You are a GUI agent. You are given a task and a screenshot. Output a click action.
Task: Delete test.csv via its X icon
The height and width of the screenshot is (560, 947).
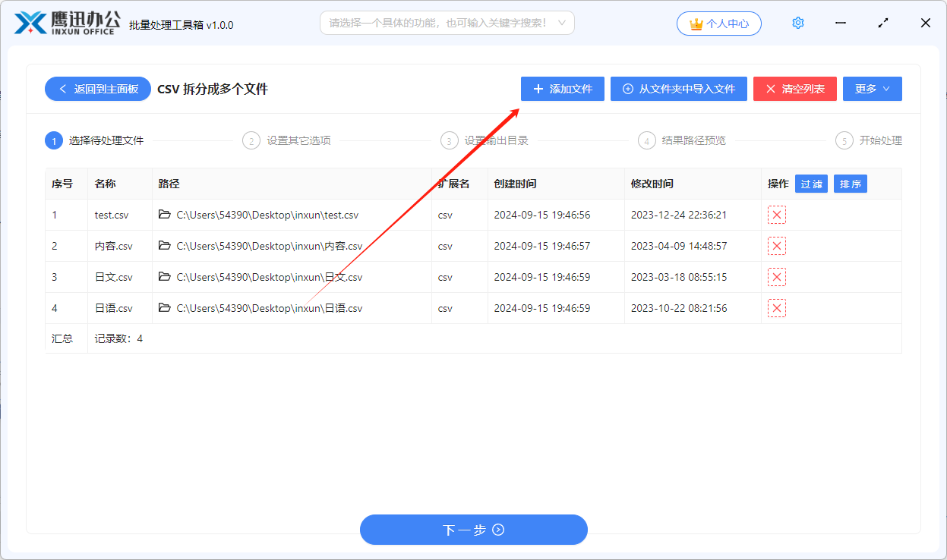click(776, 215)
